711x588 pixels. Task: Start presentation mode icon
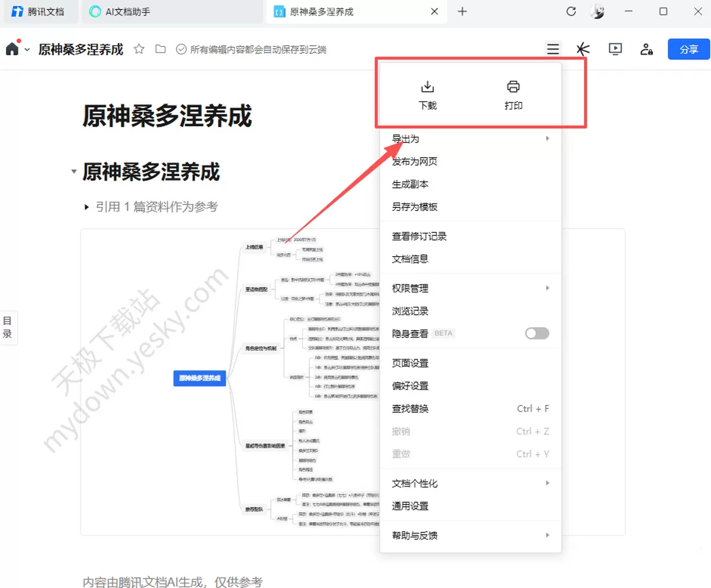pyautogui.click(x=615, y=49)
